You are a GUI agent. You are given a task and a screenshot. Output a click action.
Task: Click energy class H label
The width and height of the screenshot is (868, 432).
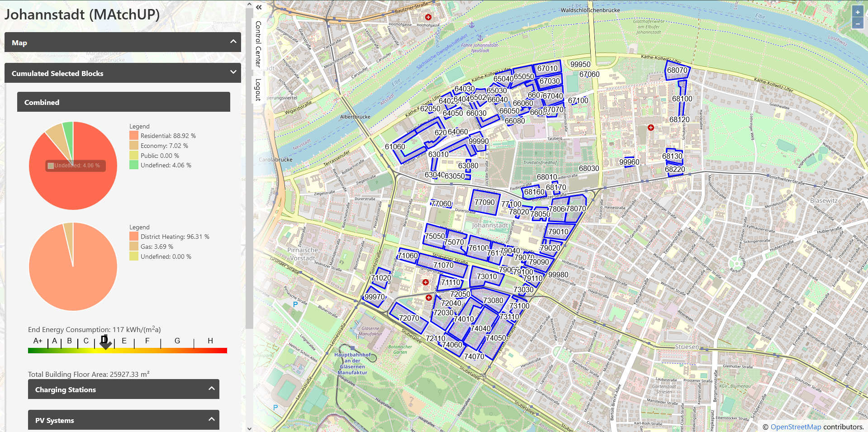[x=210, y=341]
